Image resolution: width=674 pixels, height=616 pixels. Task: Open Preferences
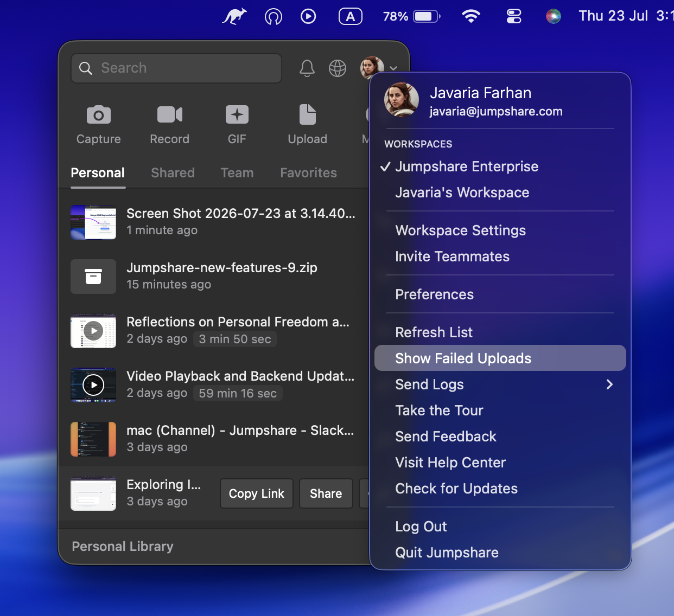[500, 294]
